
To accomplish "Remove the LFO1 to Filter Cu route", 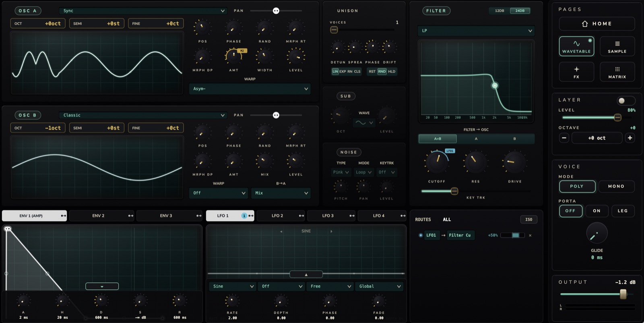I will [530, 236].
